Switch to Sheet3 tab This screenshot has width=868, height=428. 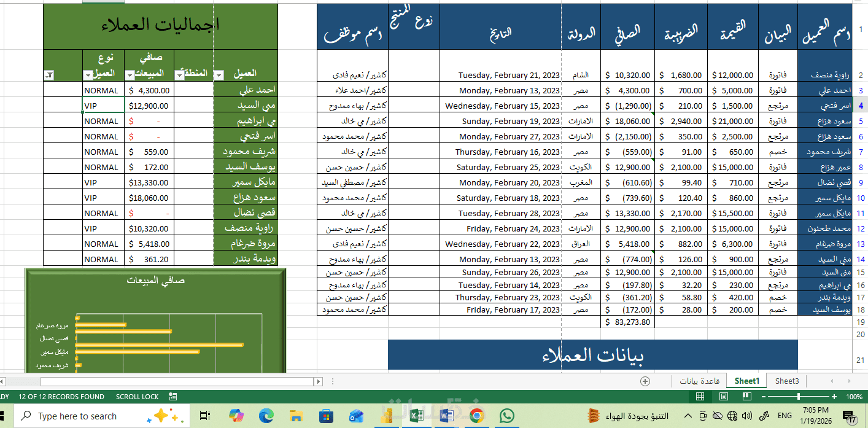click(786, 381)
